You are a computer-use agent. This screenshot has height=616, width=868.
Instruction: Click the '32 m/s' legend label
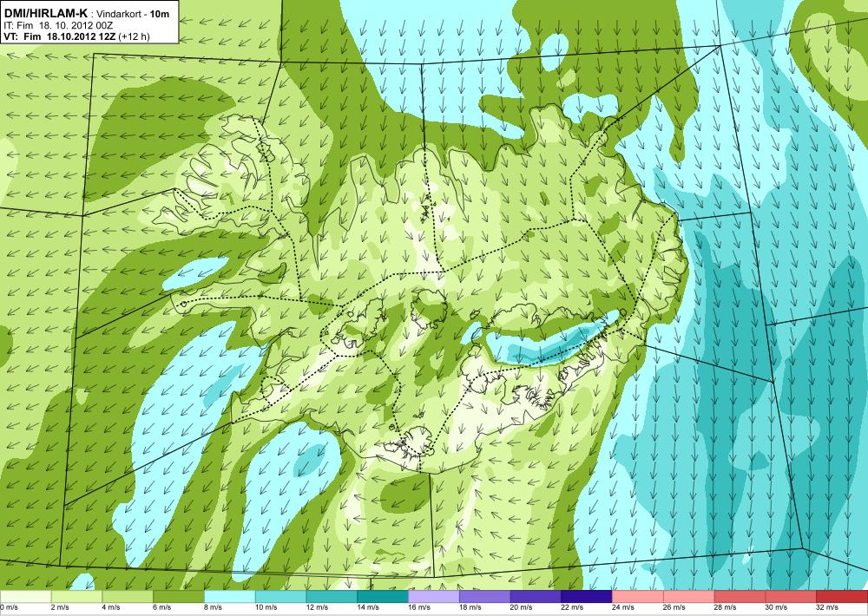point(826,607)
